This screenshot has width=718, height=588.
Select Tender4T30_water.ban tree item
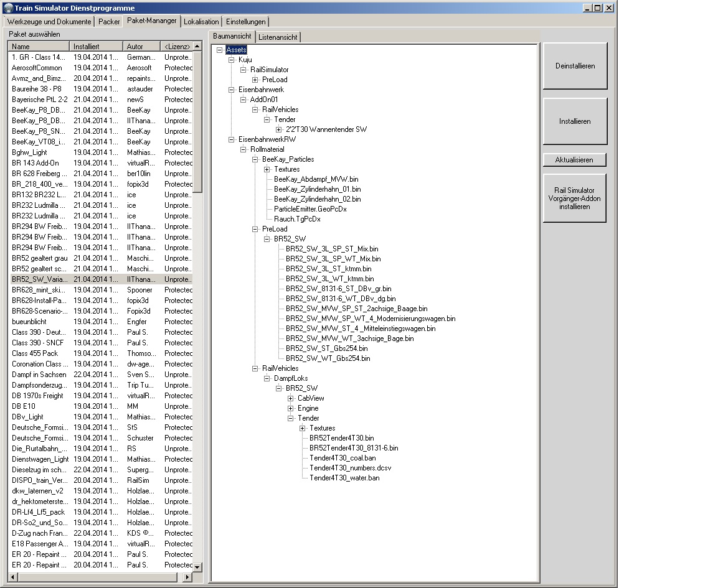[x=344, y=478]
